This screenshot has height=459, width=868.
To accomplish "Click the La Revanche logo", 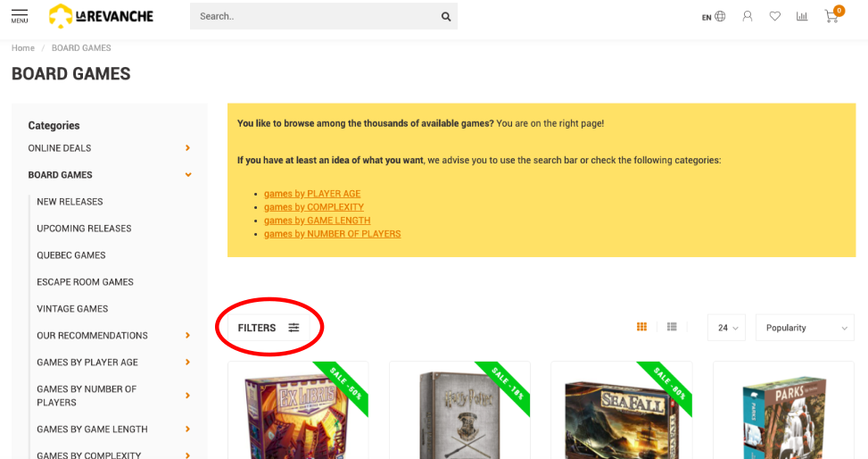I will pos(101,16).
